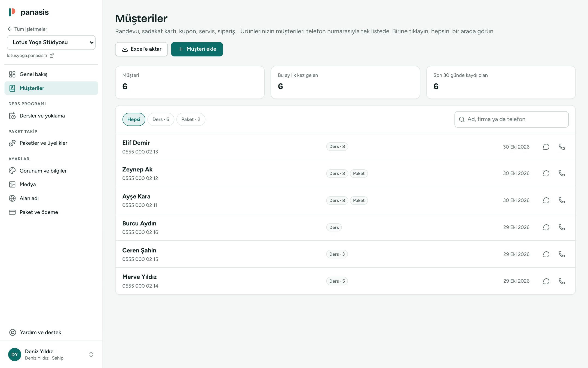Screen dimensions: 588x368
Task: Click Müşteri ekle button
Action: [x=197, y=49]
